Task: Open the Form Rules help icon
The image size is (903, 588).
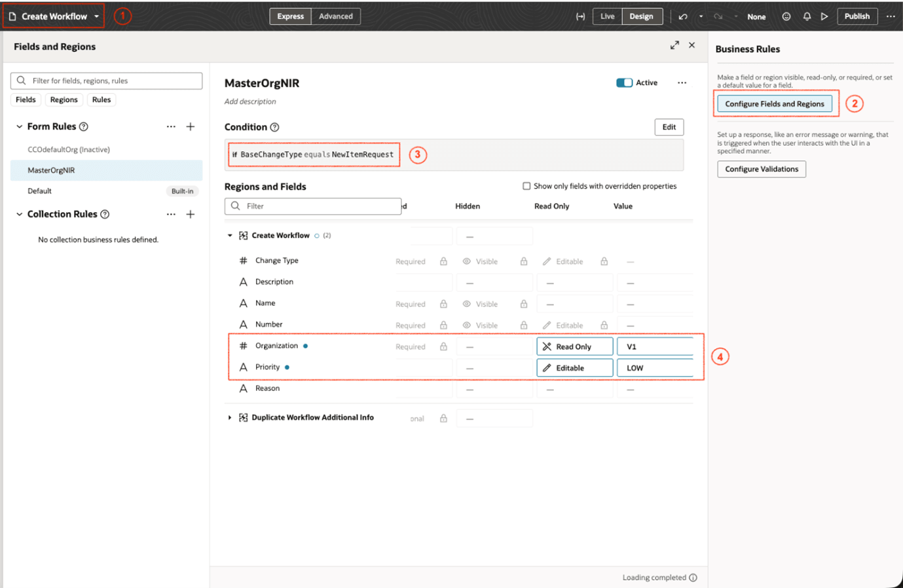Action: 84,126
